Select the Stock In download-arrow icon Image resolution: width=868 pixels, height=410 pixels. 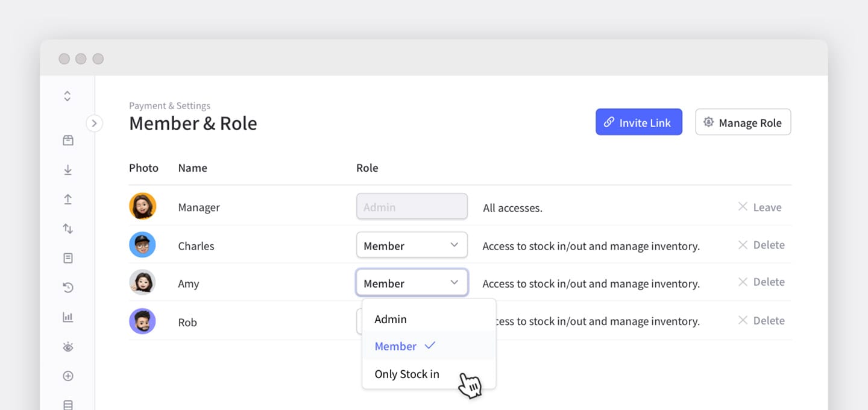68,169
